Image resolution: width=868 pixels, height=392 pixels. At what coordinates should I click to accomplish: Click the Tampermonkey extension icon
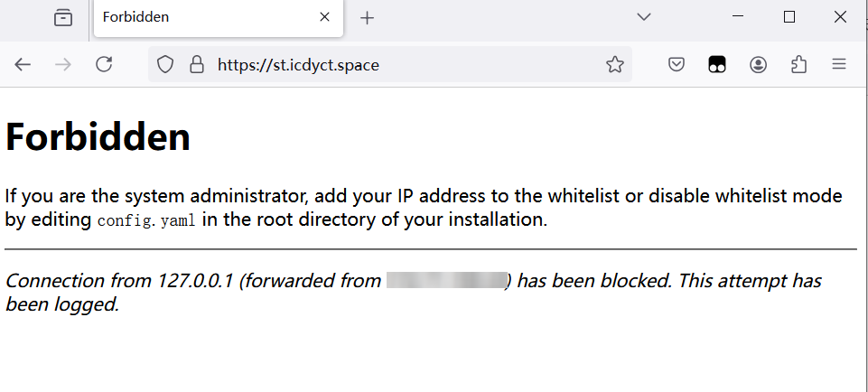tap(717, 64)
